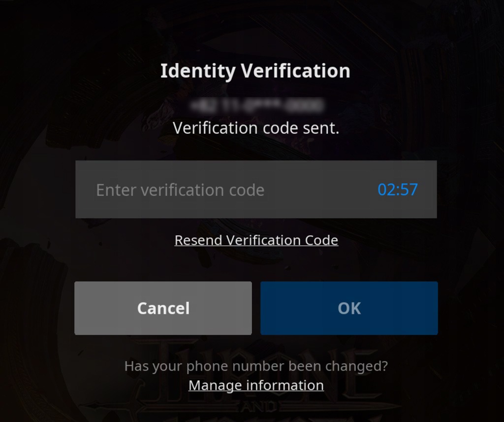Click the Verification code sent message

pyautogui.click(x=256, y=128)
